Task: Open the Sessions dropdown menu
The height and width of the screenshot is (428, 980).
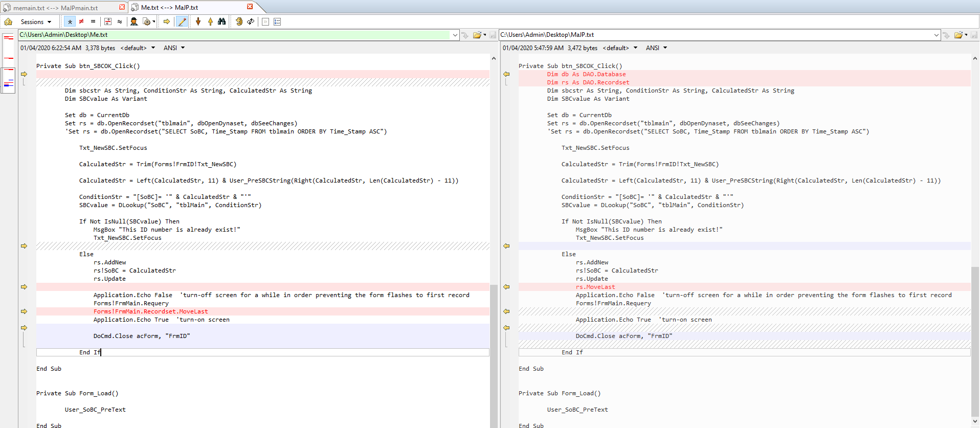Action: [36, 21]
